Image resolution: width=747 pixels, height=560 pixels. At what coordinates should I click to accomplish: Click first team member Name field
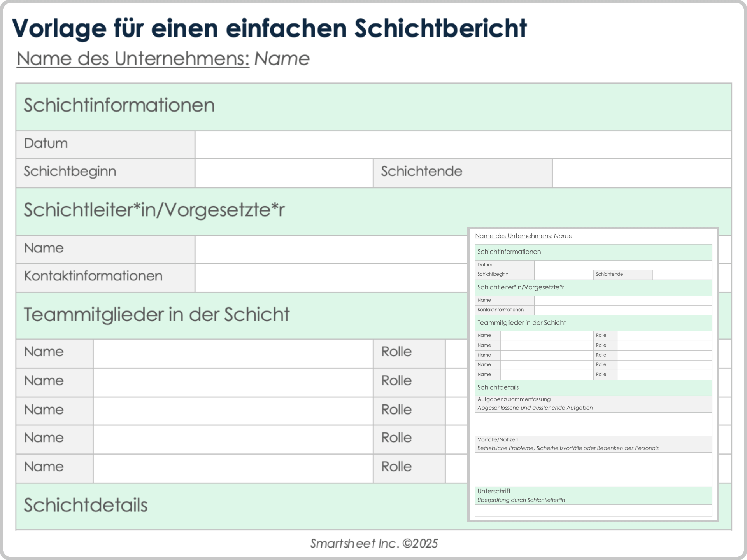tap(233, 353)
